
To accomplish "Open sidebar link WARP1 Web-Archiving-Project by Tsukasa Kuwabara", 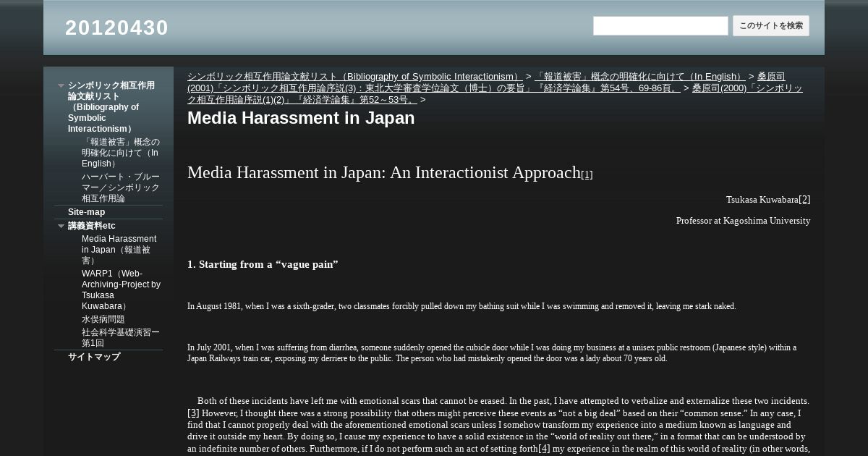I will coord(121,290).
